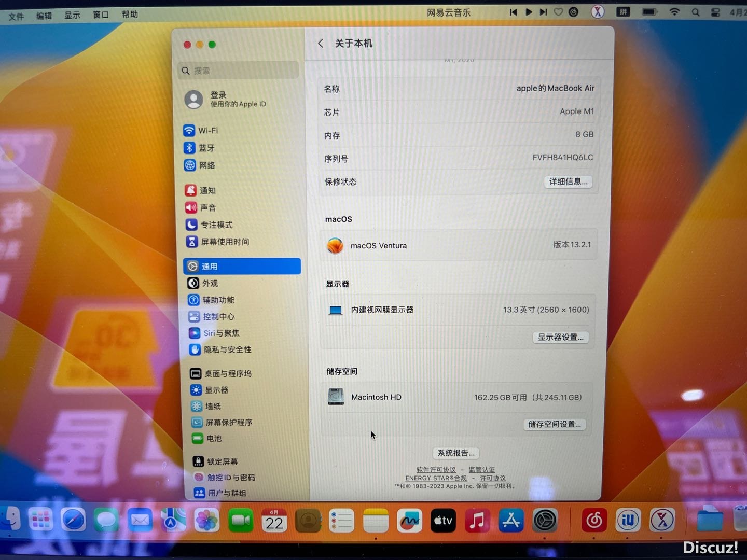Open FaceTime from the Dock
The height and width of the screenshot is (560, 747).
click(241, 521)
